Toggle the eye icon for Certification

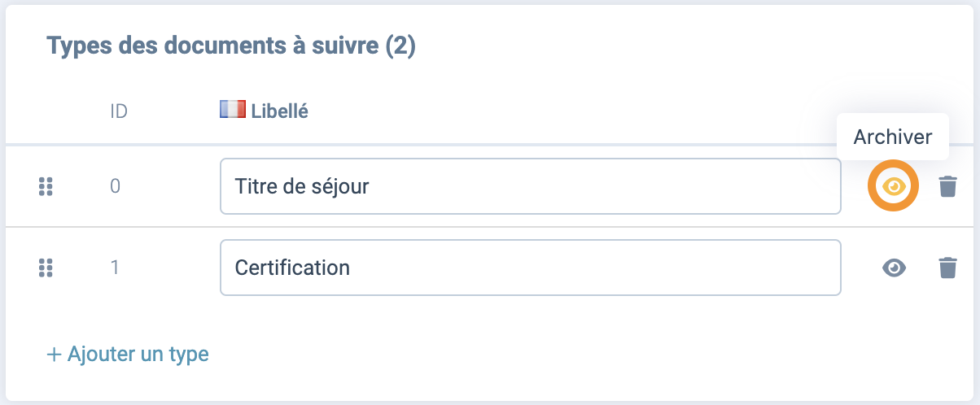coord(894,268)
